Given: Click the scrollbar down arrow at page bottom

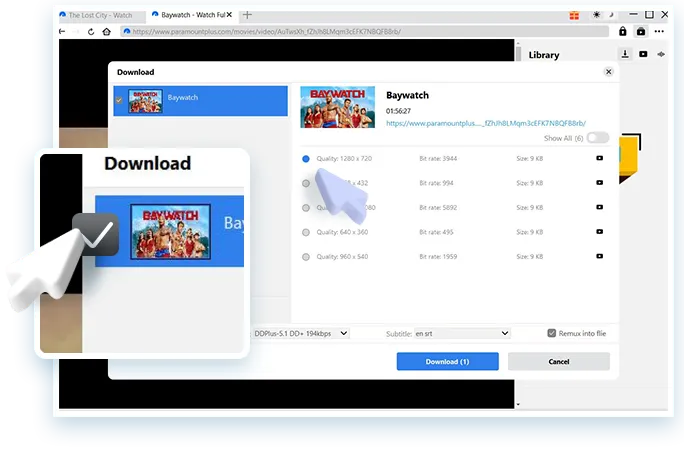Looking at the screenshot, I should coord(518,404).
